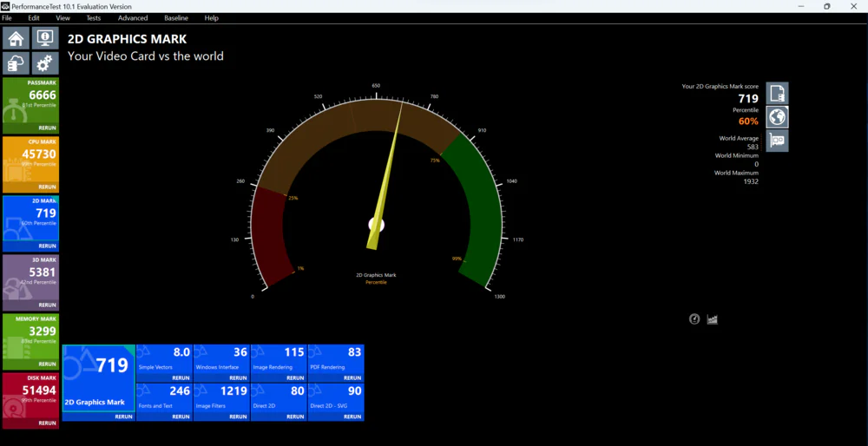The height and width of the screenshot is (446, 868).
Task: Open the Advanced menu
Action: (x=133, y=17)
